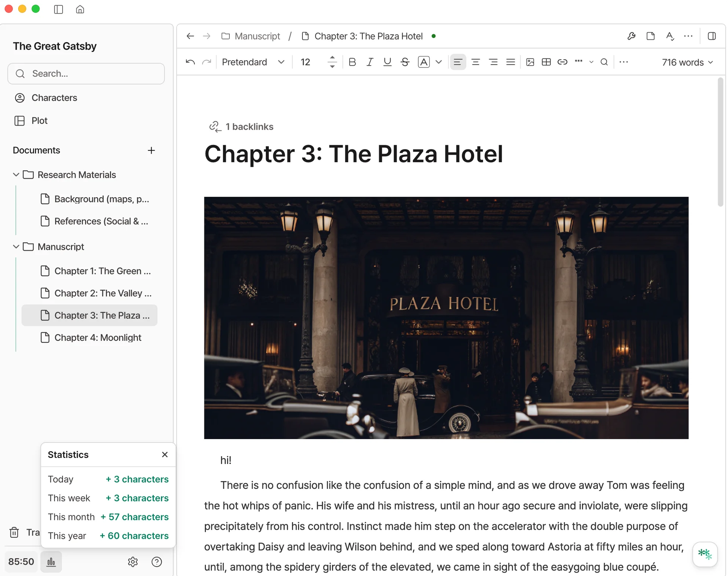Click the statistics bar-chart icon near the timer
The width and height of the screenshot is (728, 576).
click(x=51, y=562)
